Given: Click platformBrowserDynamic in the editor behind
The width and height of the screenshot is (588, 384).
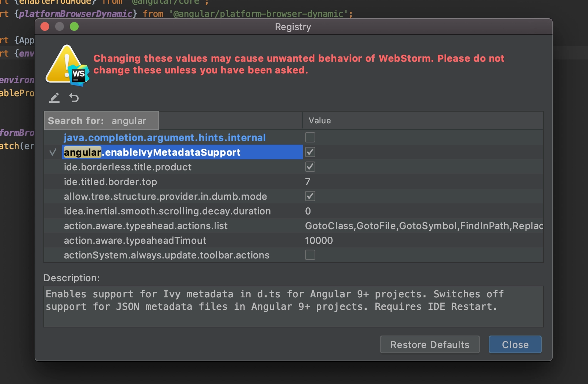Looking at the screenshot, I should click(x=75, y=14).
